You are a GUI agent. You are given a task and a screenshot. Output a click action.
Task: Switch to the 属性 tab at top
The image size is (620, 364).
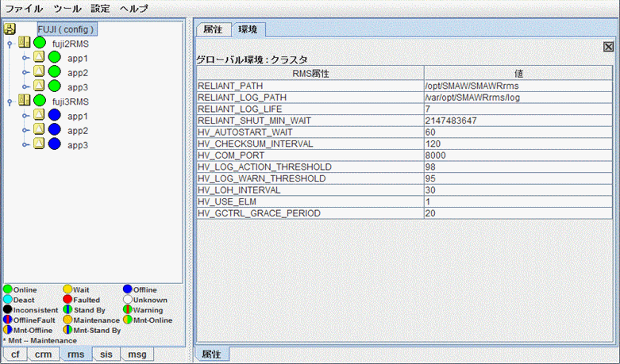point(213,29)
